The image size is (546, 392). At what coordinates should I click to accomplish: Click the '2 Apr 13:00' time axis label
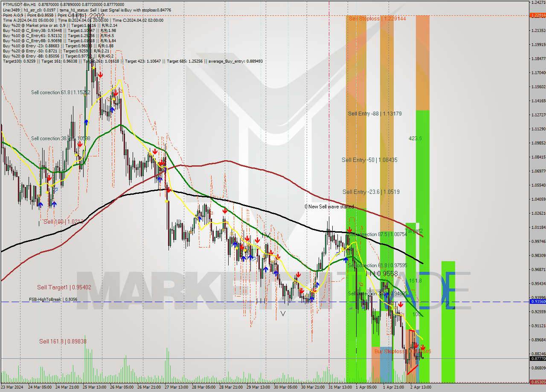[x=421, y=387]
